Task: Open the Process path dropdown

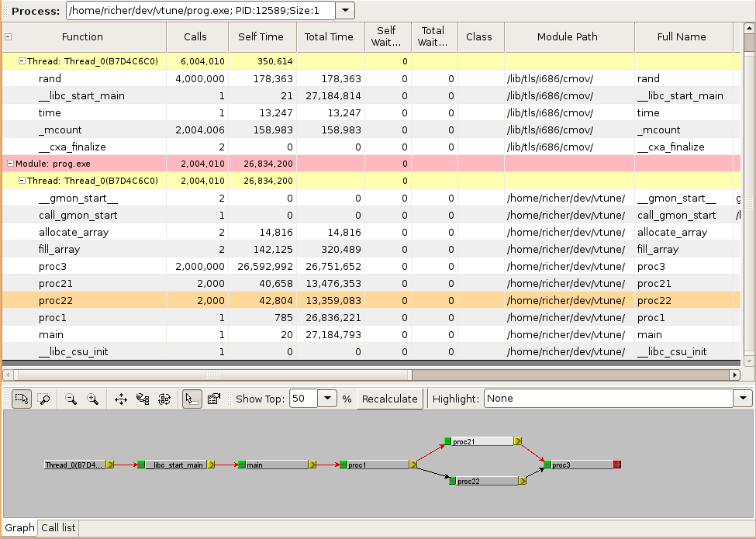Action: click(x=345, y=11)
